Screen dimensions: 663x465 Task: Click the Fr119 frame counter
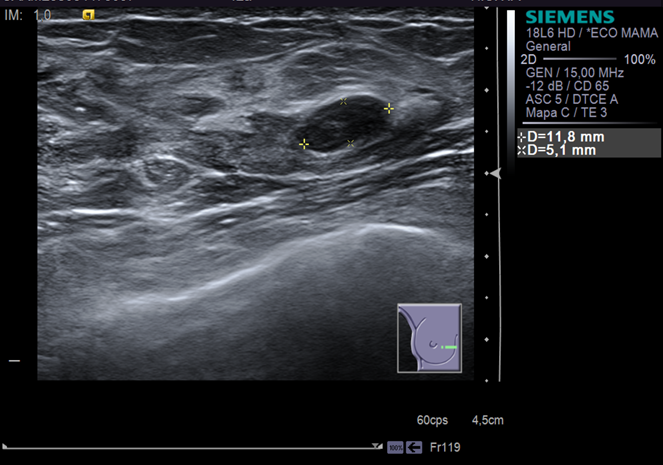(445, 447)
